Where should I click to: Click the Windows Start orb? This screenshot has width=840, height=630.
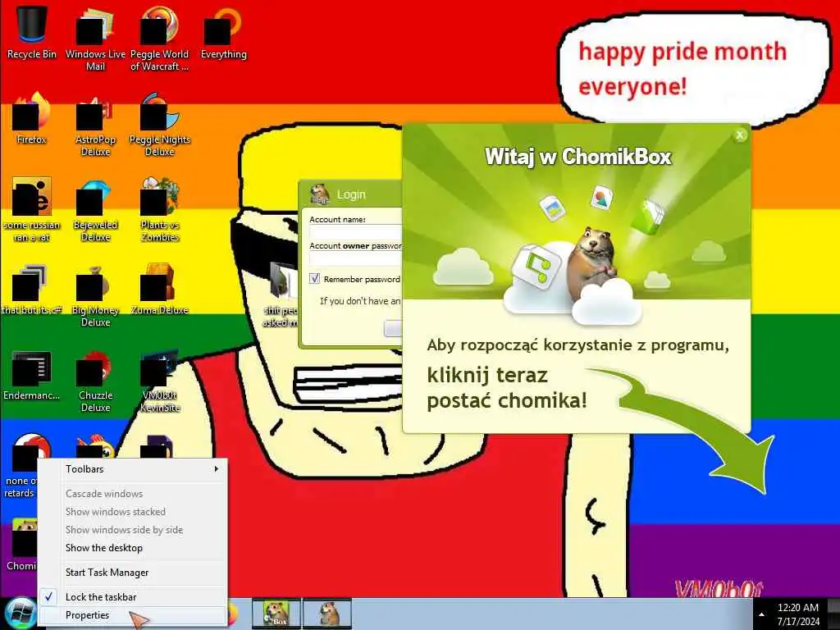click(x=20, y=614)
